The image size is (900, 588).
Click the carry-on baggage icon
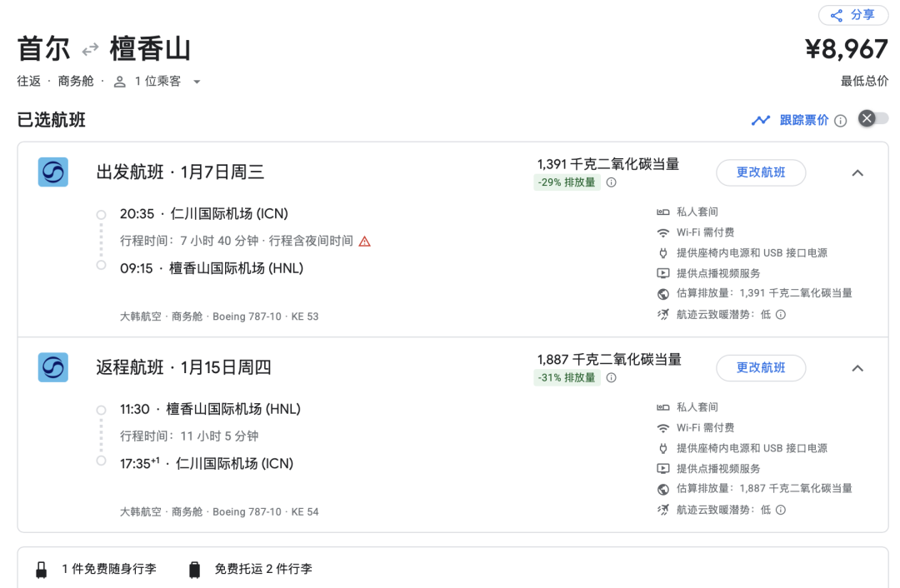[x=40, y=569]
